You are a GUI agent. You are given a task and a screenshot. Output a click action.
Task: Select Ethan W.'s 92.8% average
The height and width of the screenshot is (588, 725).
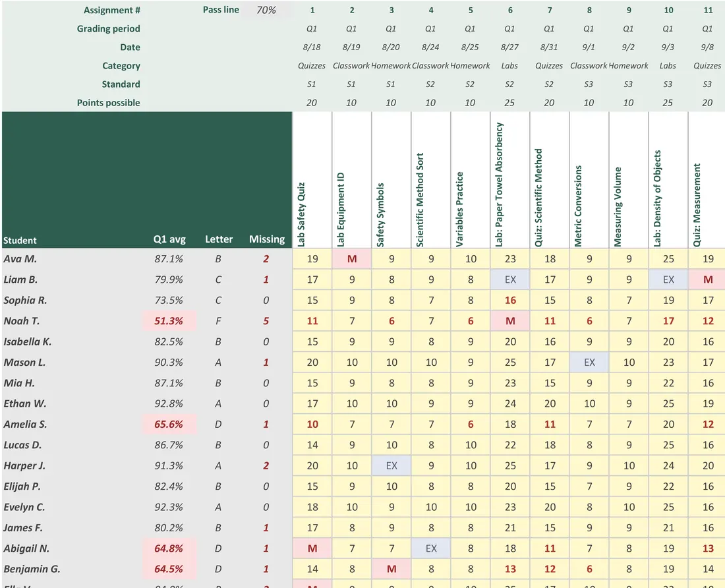pyautogui.click(x=169, y=403)
